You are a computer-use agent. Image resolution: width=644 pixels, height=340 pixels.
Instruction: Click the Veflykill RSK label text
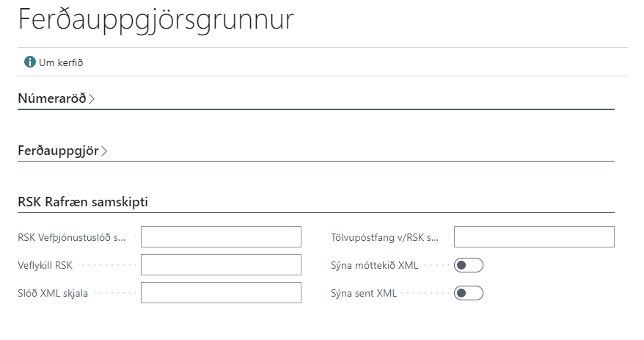pos(45,265)
